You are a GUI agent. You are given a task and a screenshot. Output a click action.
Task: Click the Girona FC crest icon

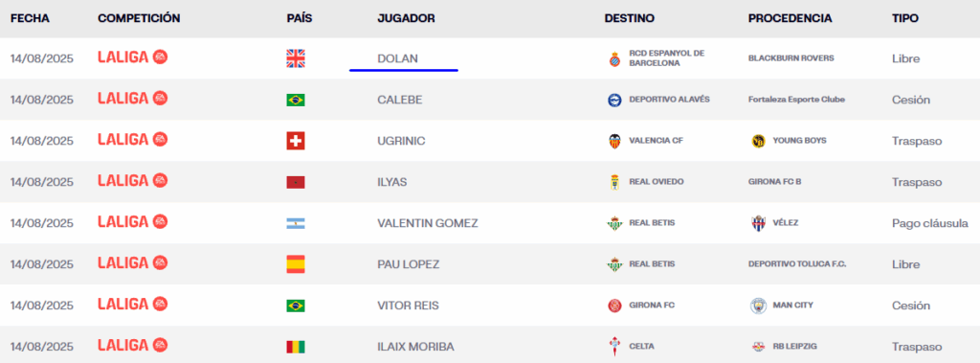615,306
